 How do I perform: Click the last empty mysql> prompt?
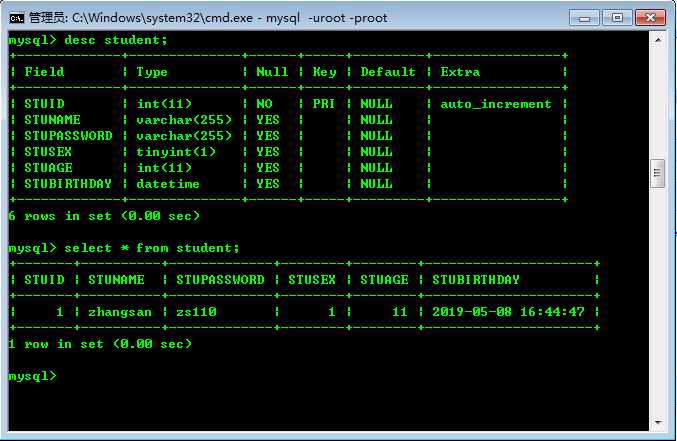pos(32,376)
